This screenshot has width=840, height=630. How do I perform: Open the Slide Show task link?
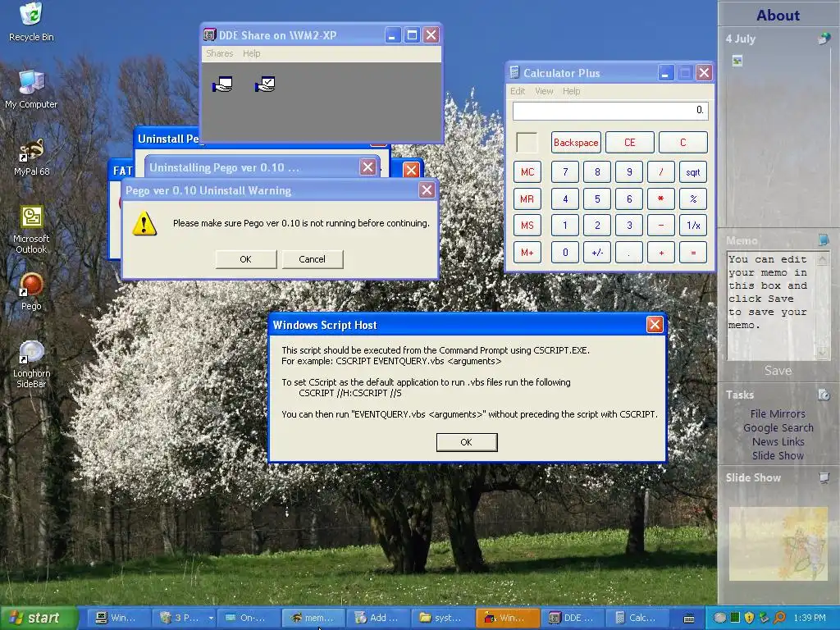778,455
